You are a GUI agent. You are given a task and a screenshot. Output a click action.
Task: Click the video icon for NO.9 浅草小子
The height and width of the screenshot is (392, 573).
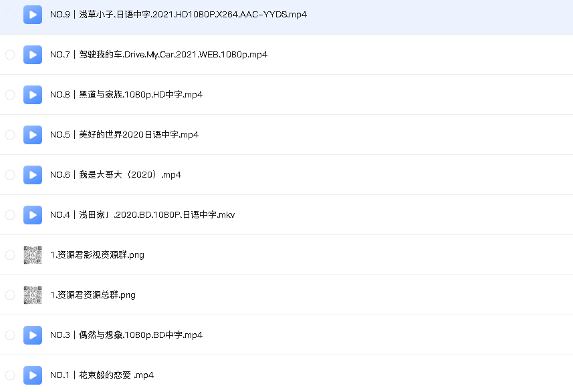(x=33, y=15)
